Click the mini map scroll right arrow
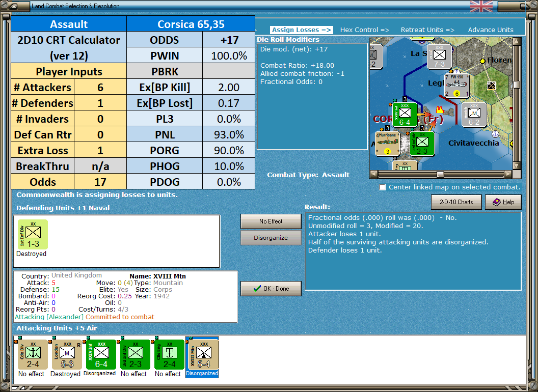This screenshot has height=392, width=538. pyautogui.click(x=508, y=174)
